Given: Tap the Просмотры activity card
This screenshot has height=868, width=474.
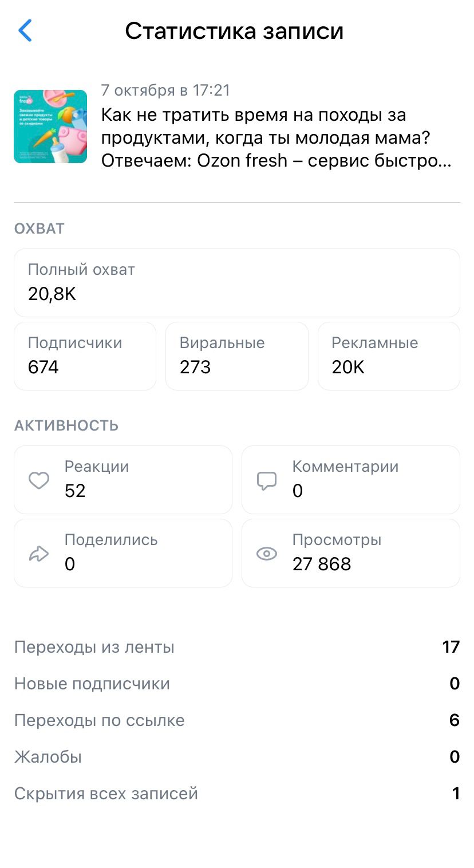Looking at the screenshot, I should coord(350,553).
